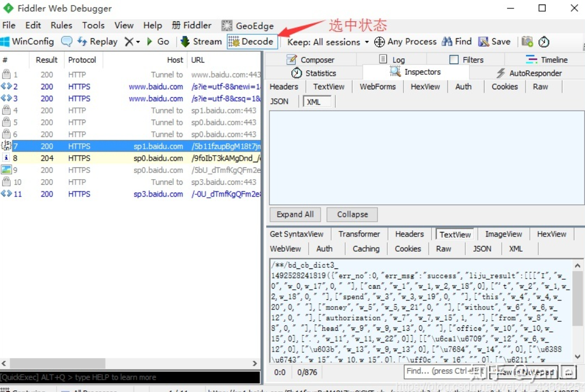Switch to the Log tab
Image resolution: width=585 pixels, height=392 pixels.
pos(392,60)
